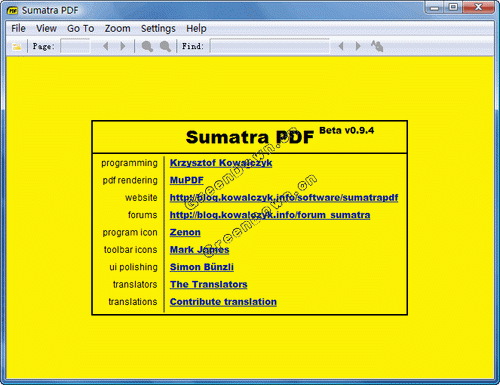This screenshot has width=500, height=385.
Task: Open Contribute translation link
Action: (x=223, y=302)
